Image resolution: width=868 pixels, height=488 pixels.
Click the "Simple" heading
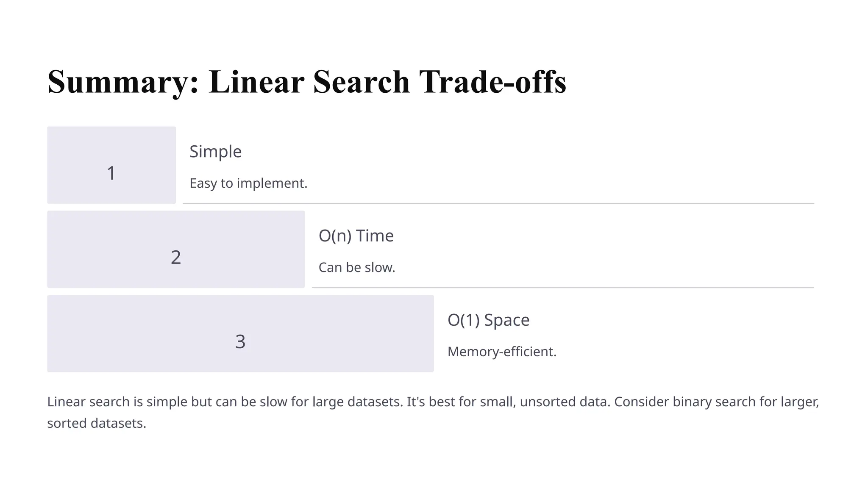(x=215, y=152)
